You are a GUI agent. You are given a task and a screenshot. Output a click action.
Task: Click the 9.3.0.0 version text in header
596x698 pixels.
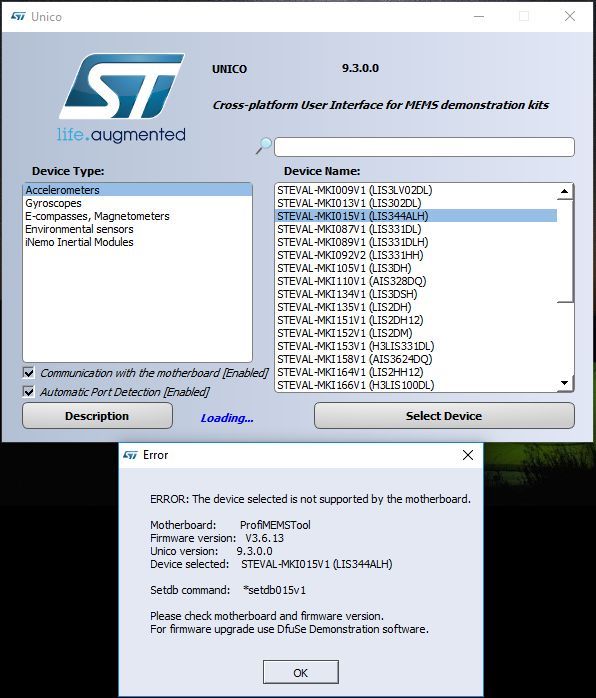[360, 68]
